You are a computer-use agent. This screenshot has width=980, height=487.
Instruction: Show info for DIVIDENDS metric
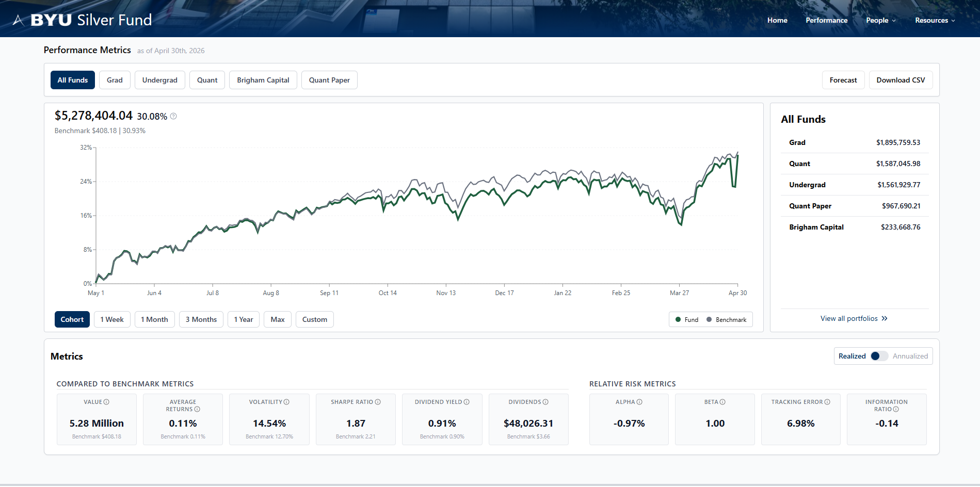click(x=545, y=402)
